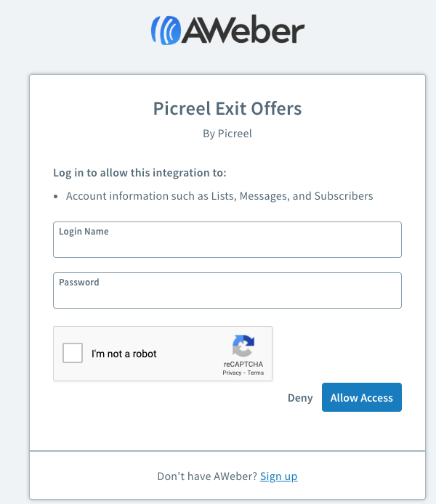The image size is (436, 504).
Task: Click the "Don't have AWeber?" text
Action: [x=207, y=476]
